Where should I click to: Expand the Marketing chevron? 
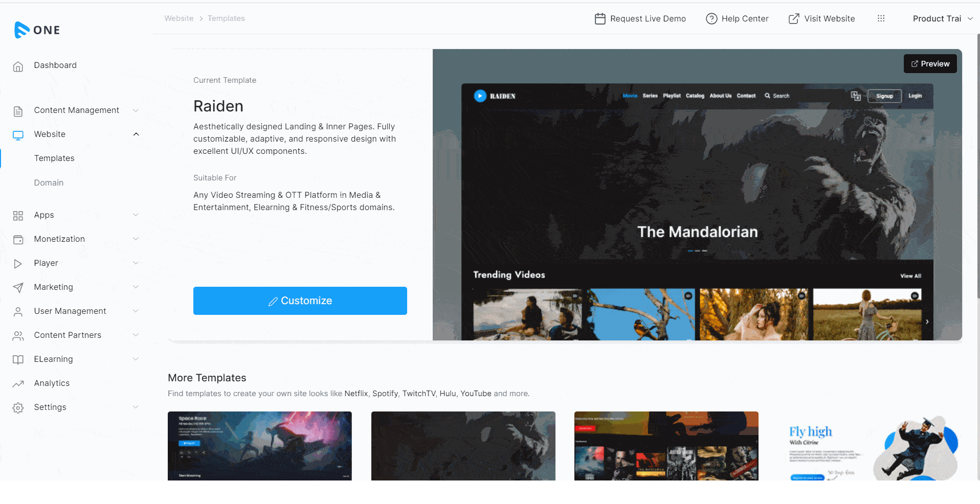136,287
